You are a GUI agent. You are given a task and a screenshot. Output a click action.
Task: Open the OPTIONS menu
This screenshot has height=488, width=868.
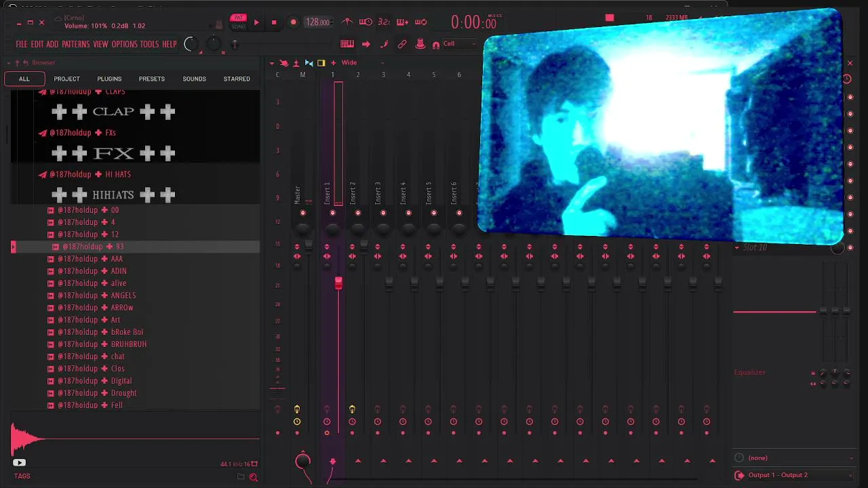click(125, 44)
